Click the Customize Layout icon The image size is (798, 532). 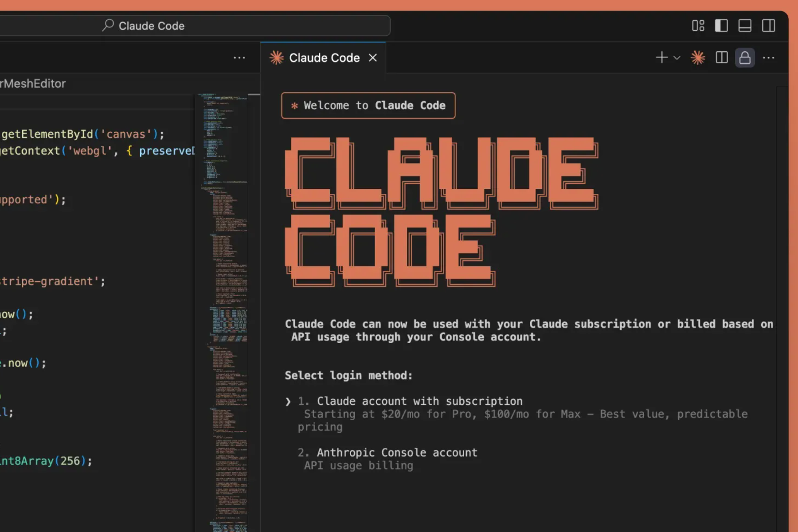698,26
